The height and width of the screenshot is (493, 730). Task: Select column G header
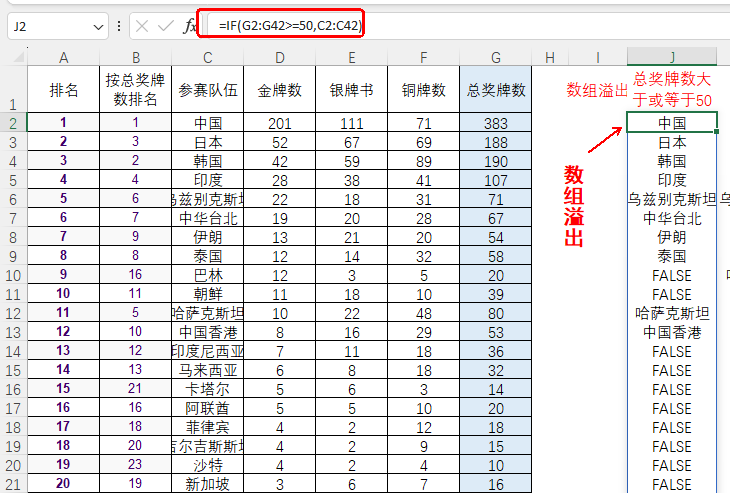pos(495,57)
